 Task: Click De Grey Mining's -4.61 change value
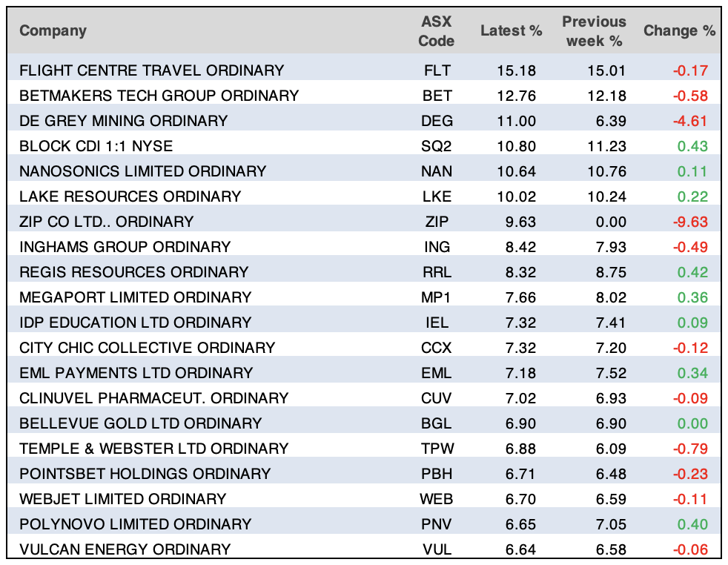click(689, 121)
